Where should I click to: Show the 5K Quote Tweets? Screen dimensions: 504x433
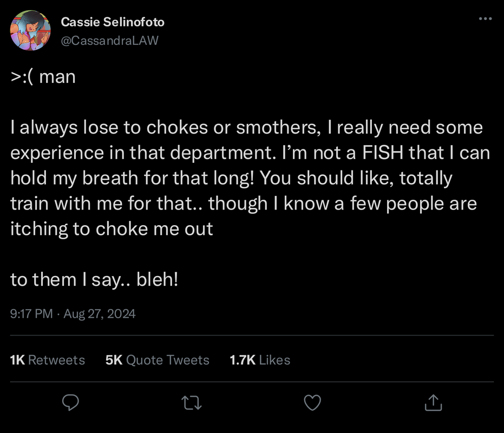pyautogui.click(x=157, y=360)
